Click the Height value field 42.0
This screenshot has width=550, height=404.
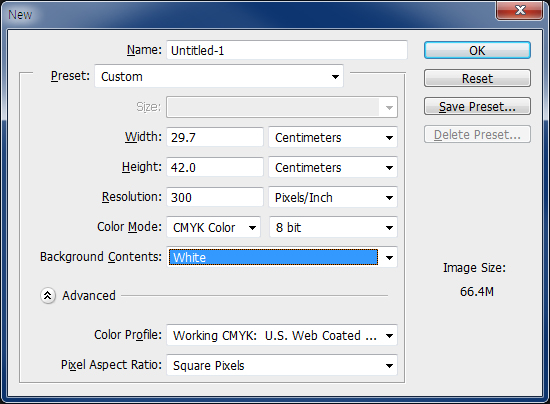click(215, 167)
